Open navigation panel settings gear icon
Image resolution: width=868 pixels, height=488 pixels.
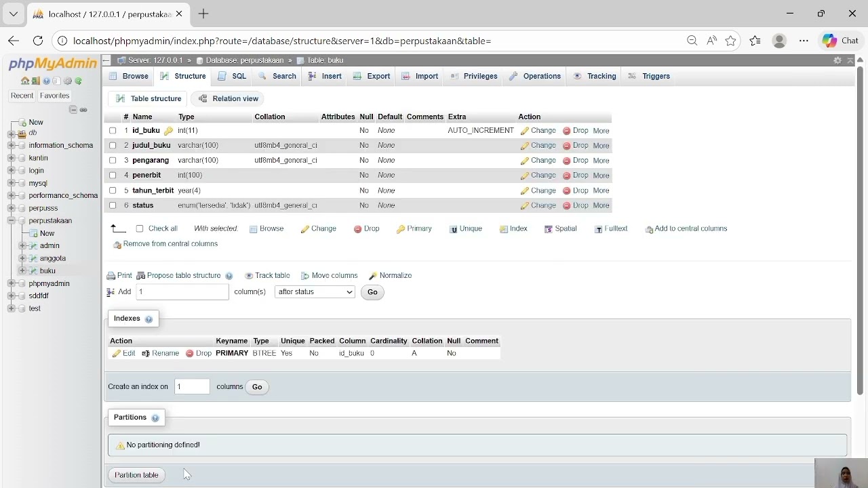pos(68,81)
